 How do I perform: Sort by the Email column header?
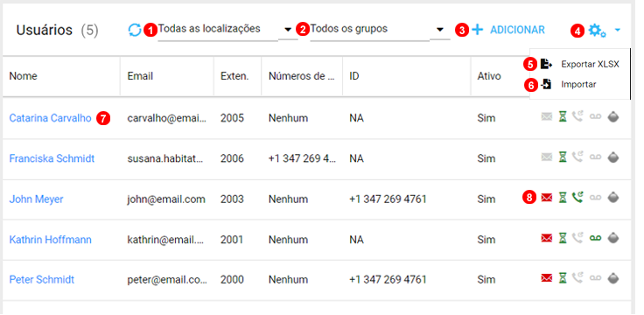pyautogui.click(x=140, y=76)
